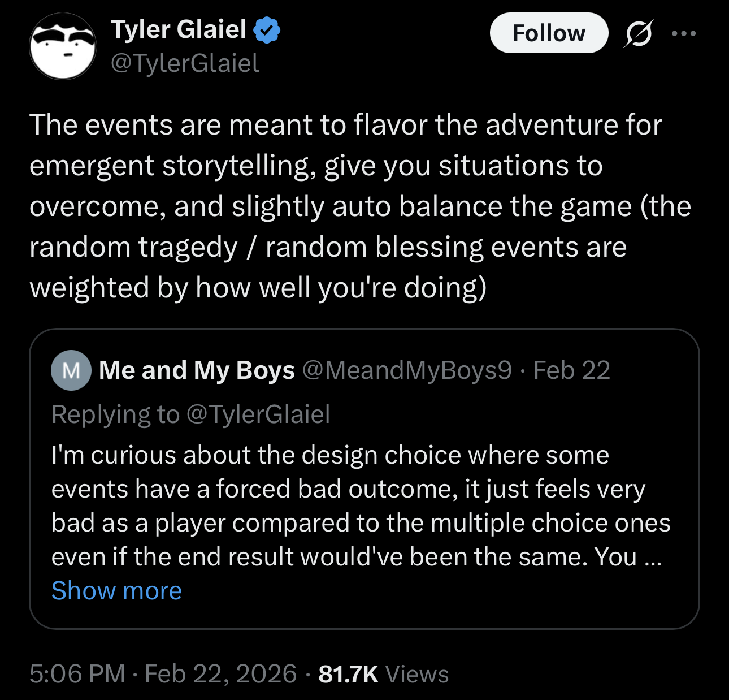729x700 pixels.
Task: Open the quoted tweet about design choice
Action: 362,506
